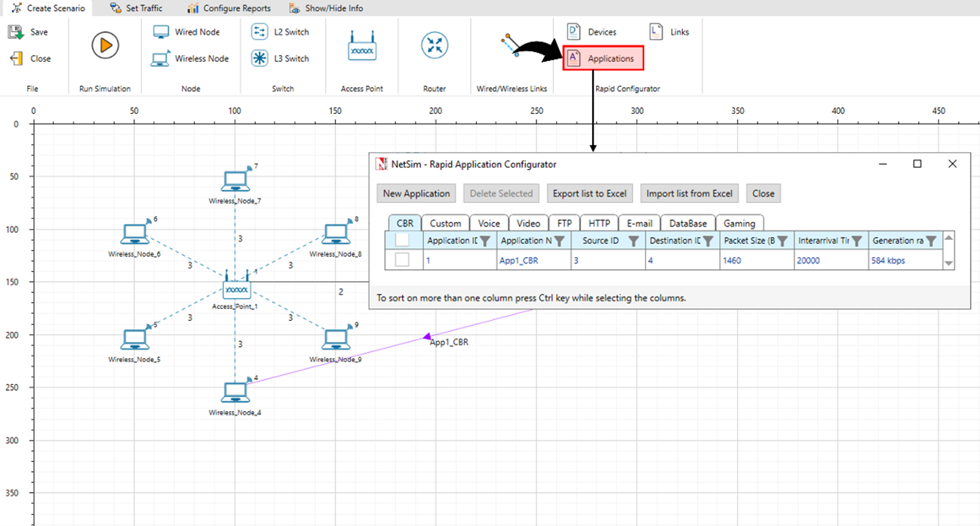Click the Destination ID cell value 4
Image resolution: width=980 pixels, height=526 pixels.
[x=683, y=260]
